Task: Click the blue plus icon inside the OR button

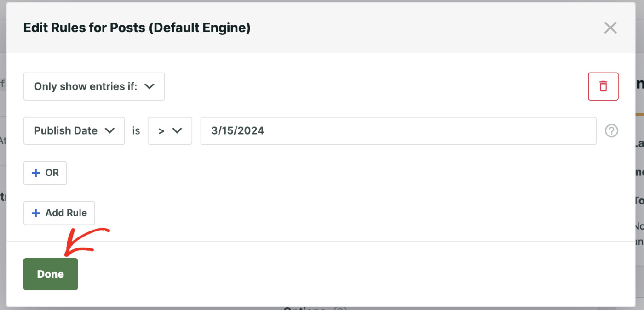Action: click(36, 173)
